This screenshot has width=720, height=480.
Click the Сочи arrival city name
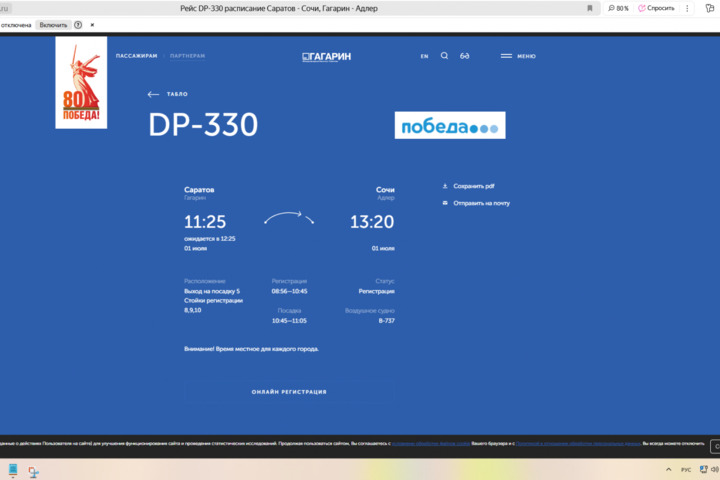click(385, 190)
